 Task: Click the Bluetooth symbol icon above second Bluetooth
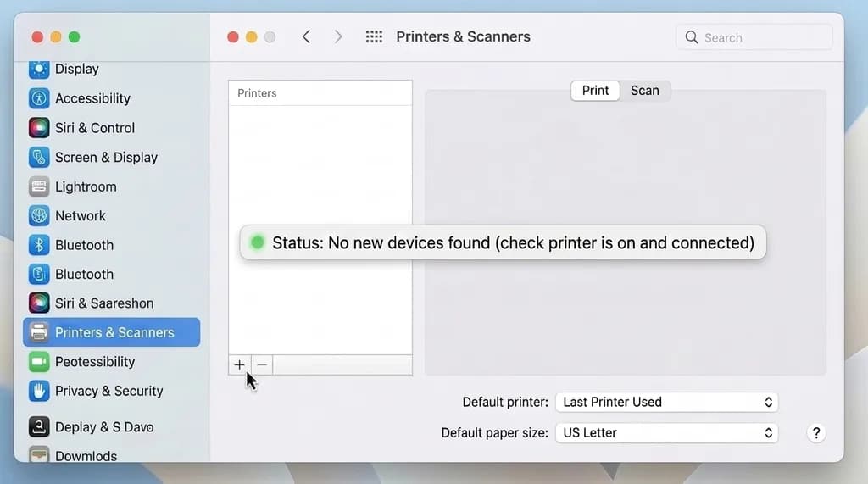(39, 245)
